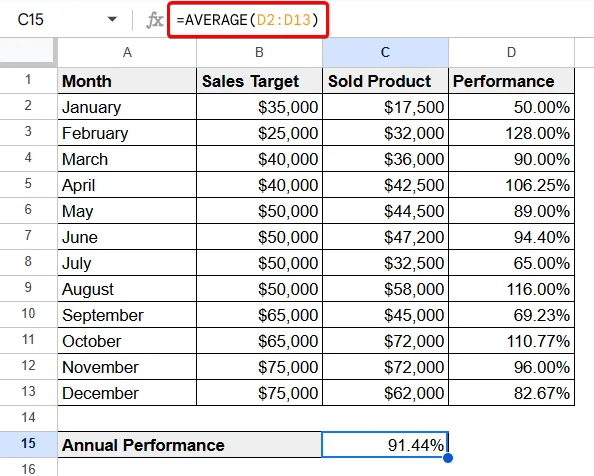
Task: Click the Sold Product header cell
Action: [385, 81]
